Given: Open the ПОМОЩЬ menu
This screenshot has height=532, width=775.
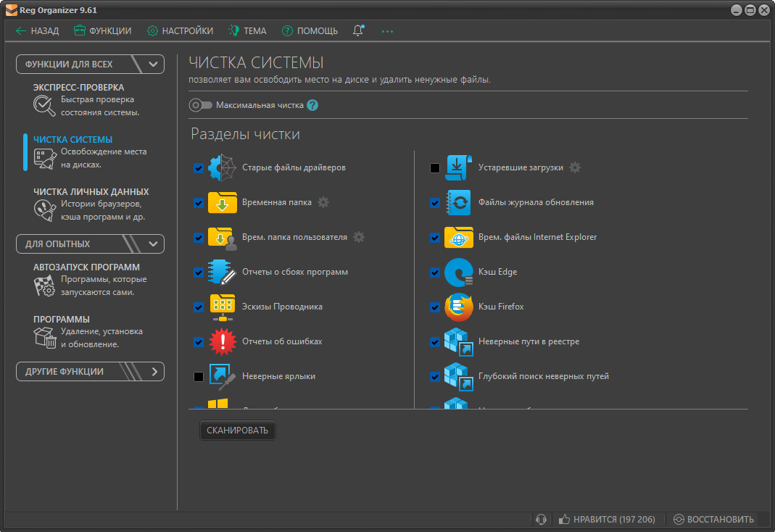Looking at the screenshot, I should coord(310,30).
